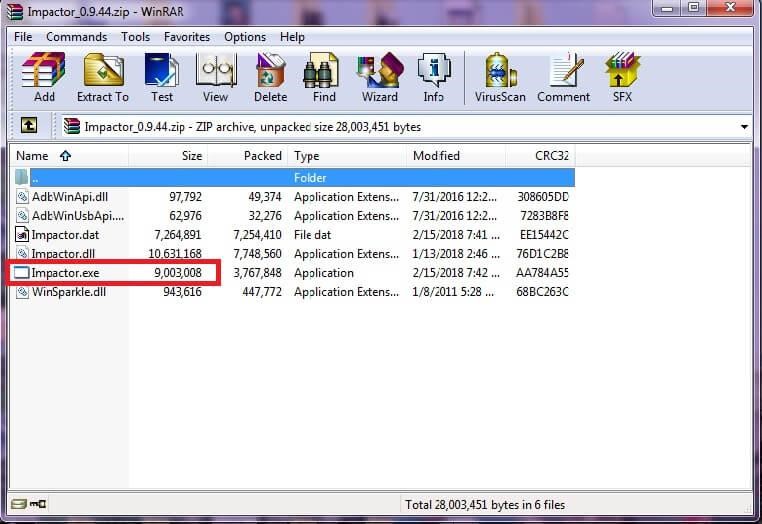Select the Impactor.dll file name
This screenshot has height=524, width=762.
point(63,254)
